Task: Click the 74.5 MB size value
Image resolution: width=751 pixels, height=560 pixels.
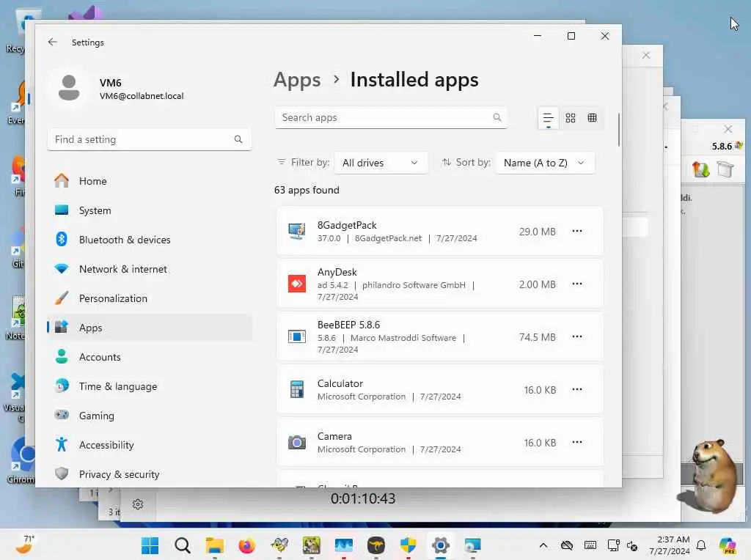Action: (538, 337)
